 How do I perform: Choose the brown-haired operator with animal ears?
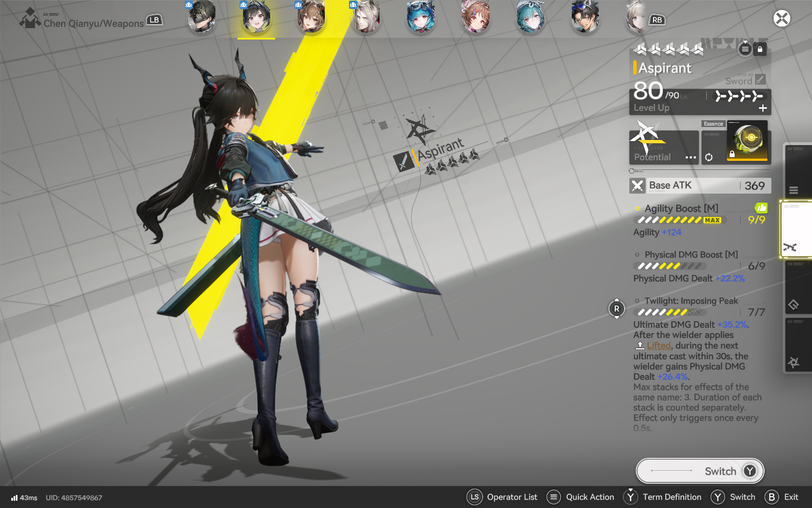(311, 17)
